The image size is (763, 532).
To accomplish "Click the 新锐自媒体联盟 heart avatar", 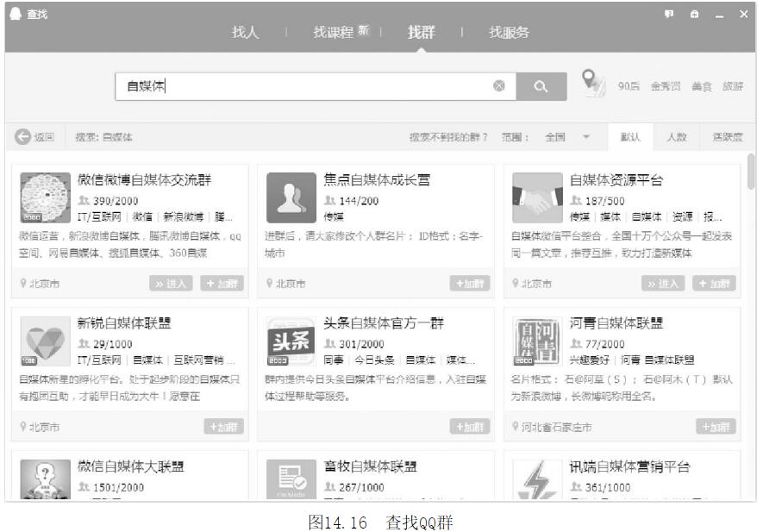I will (45, 341).
